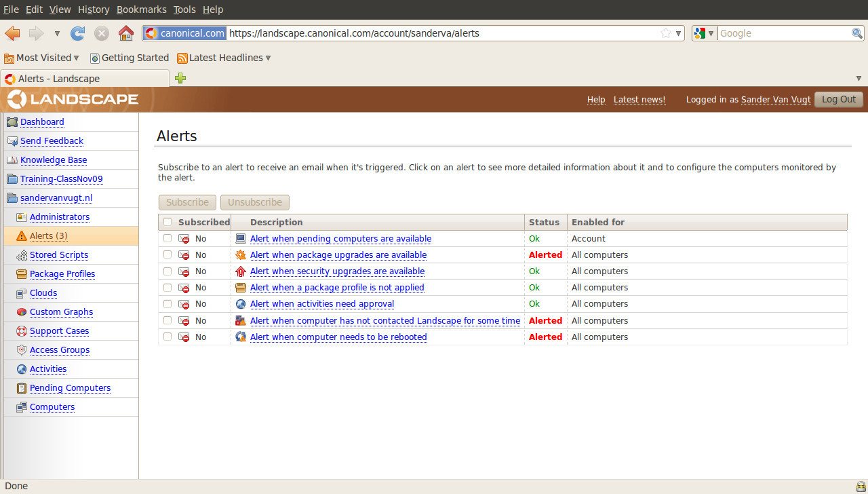Open the Tools menu
Viewport: 868px width, 494px height.
(184, 9)
